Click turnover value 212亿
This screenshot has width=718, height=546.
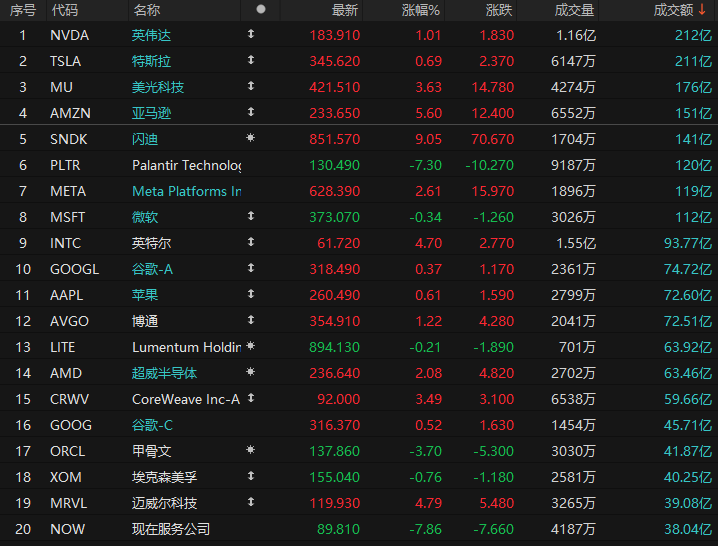coord(694,35)
